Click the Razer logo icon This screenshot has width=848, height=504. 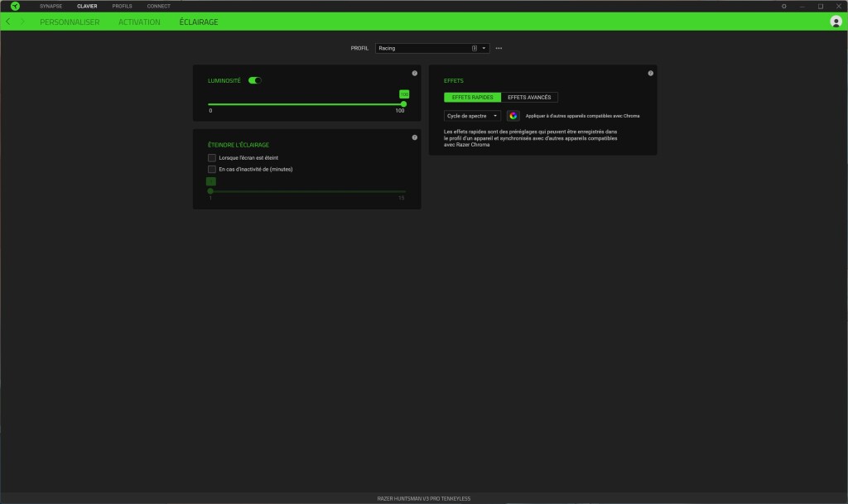[x=15, y=6]
